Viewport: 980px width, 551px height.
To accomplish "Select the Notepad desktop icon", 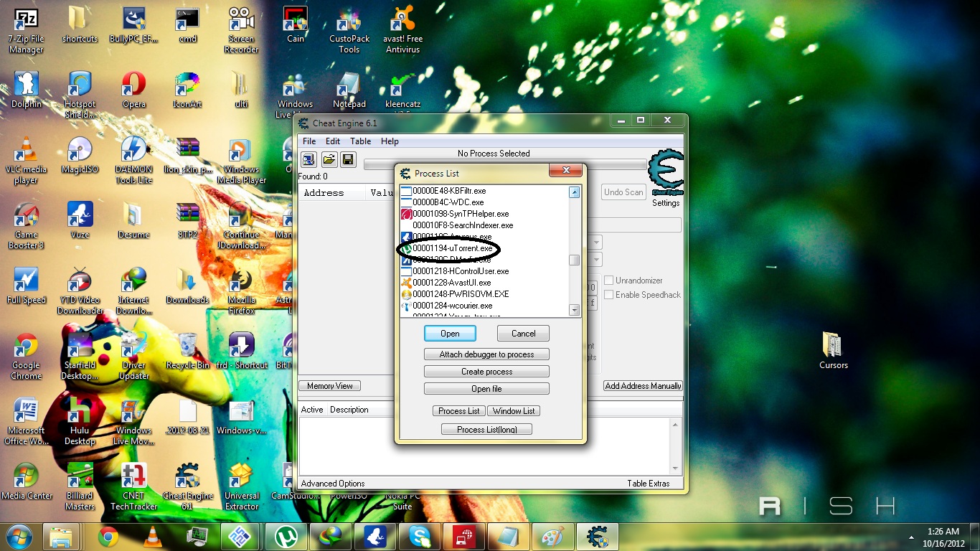I will (x=349, y=90).
